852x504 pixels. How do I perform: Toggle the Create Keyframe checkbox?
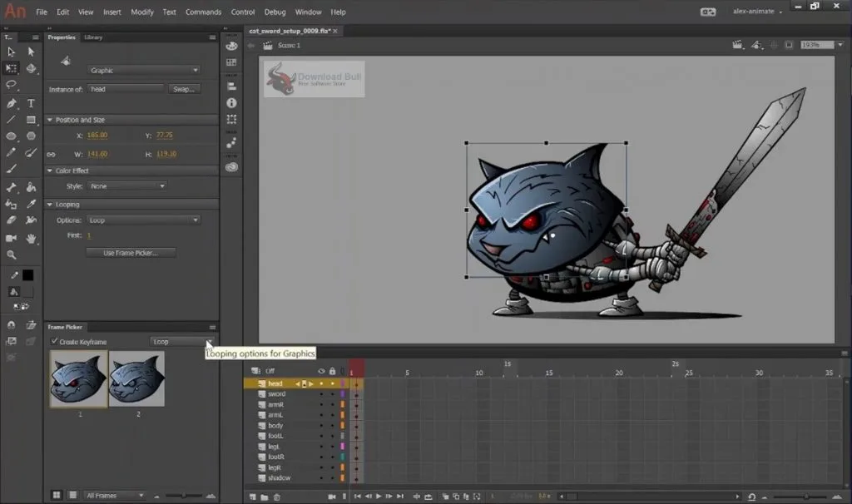[54, 342]
